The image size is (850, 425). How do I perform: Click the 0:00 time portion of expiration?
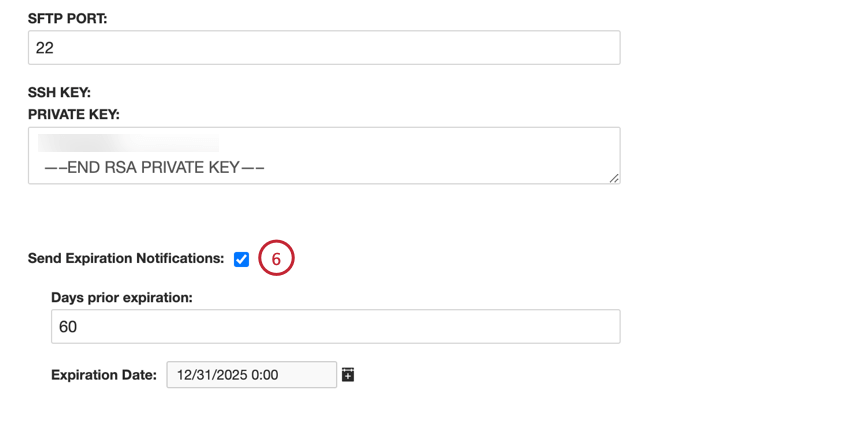262,375
